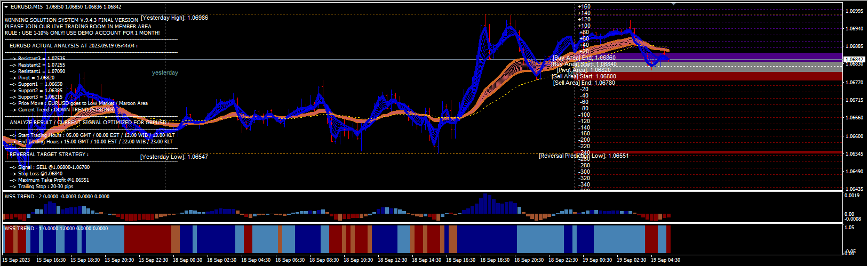868x267 pixels.
Task: Select the WSS TREND - 2 indicator label
Action: click(57, 197)
